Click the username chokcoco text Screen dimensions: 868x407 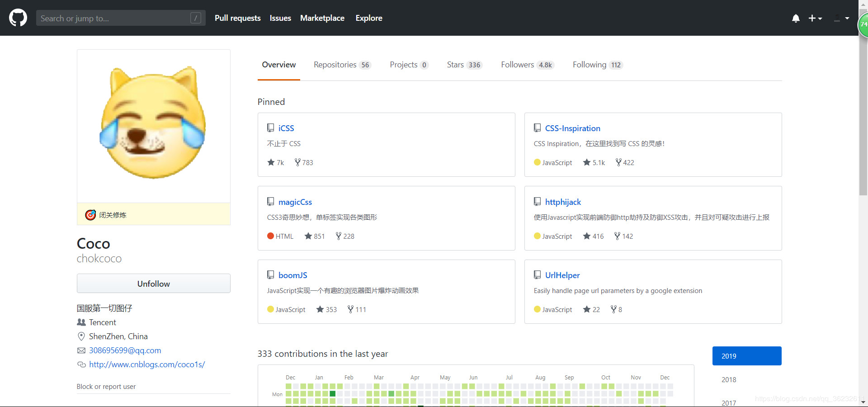click(99, 259)
